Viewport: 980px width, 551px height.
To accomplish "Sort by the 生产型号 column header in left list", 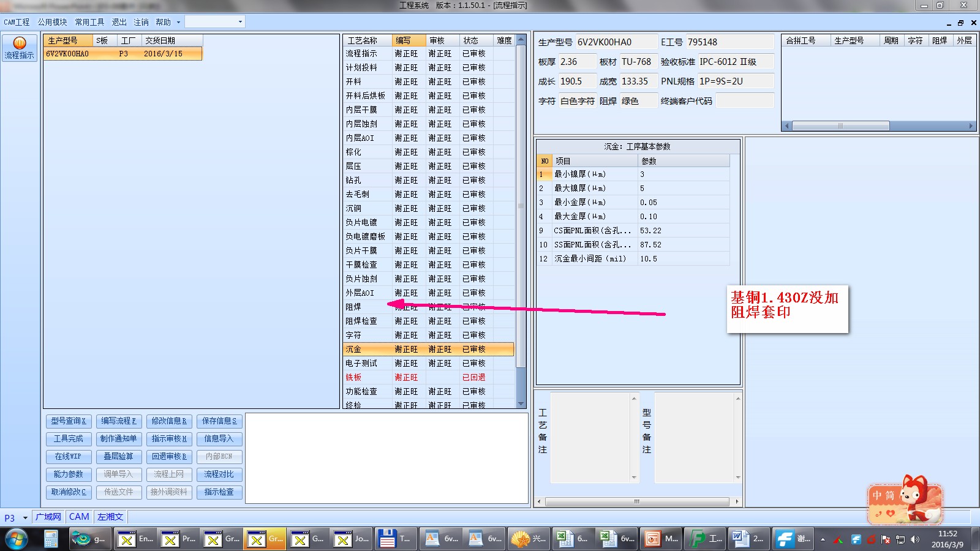I will pyautogui.click(x=68, y=40).
